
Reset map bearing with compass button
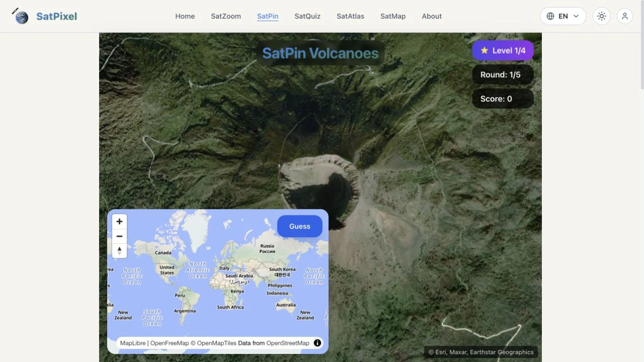click(x=119, y=250)
